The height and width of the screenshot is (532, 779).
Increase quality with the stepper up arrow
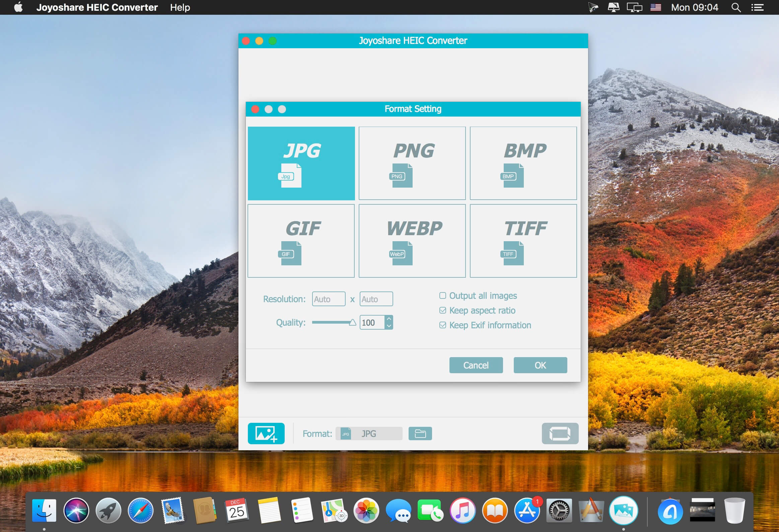[x=389, y=319]
